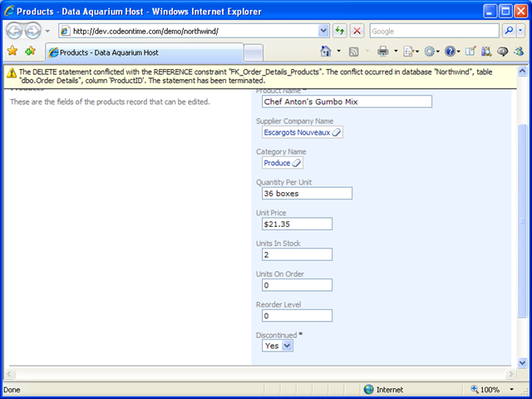Click the address bar URL field
The width and height of the screenshot is (532, 399).
(x=189, y=32)
